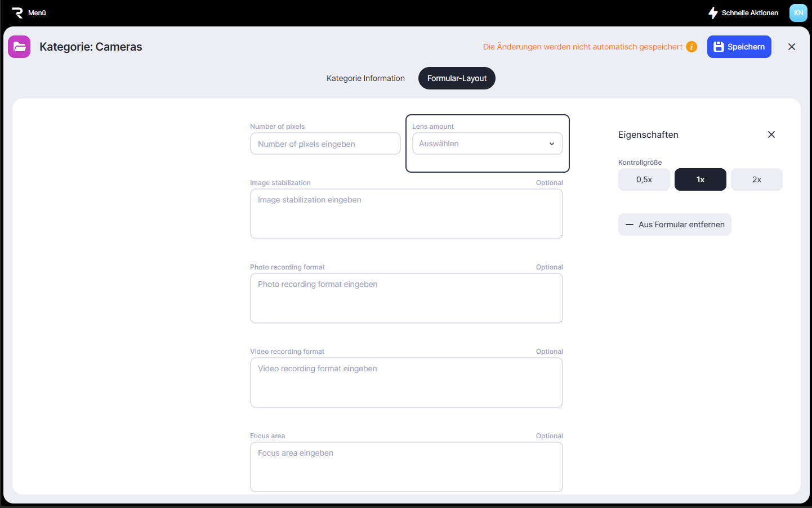
Task: Click the Image stabilization text area
Action: [x=407, y=214]
